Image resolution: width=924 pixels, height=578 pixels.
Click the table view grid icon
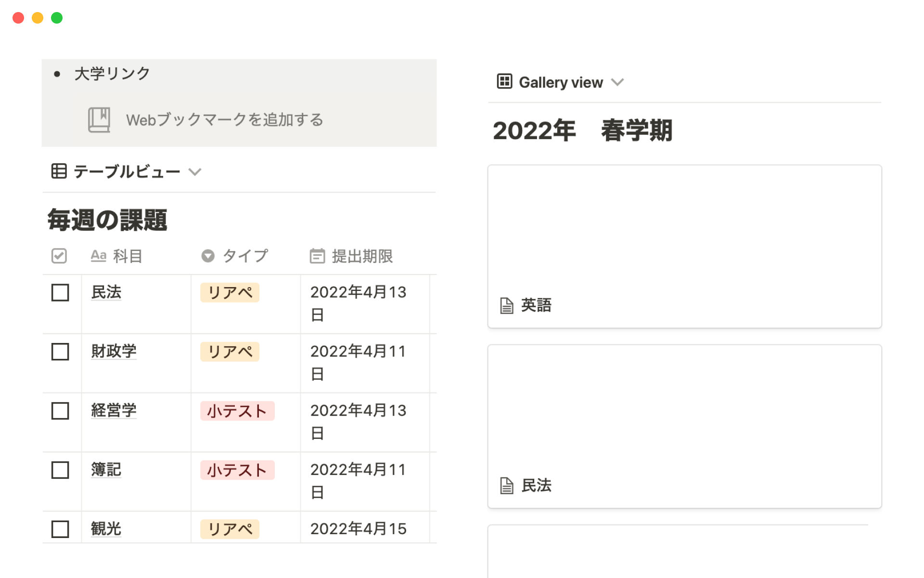pyautogui.click(x=59, y=171)
